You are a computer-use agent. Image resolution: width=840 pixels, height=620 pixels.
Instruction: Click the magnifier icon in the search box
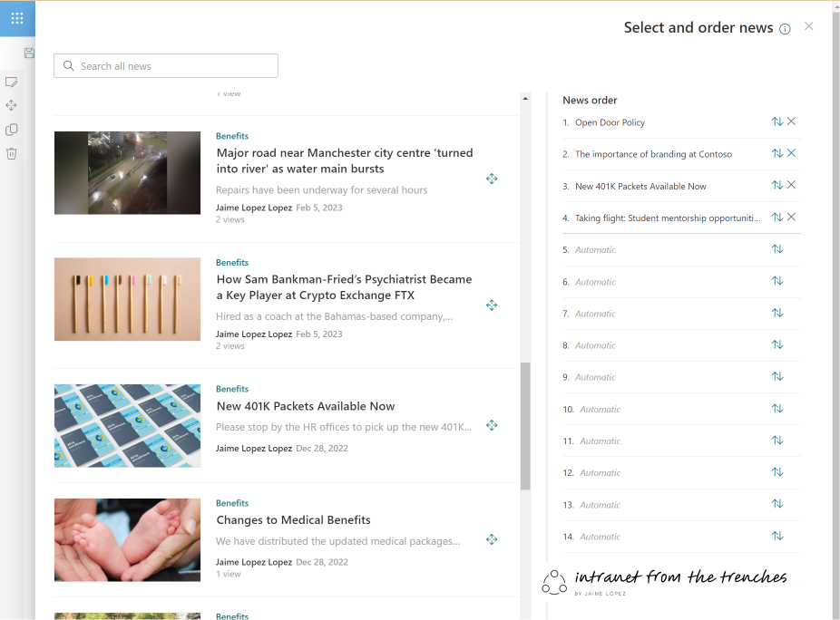69,65
